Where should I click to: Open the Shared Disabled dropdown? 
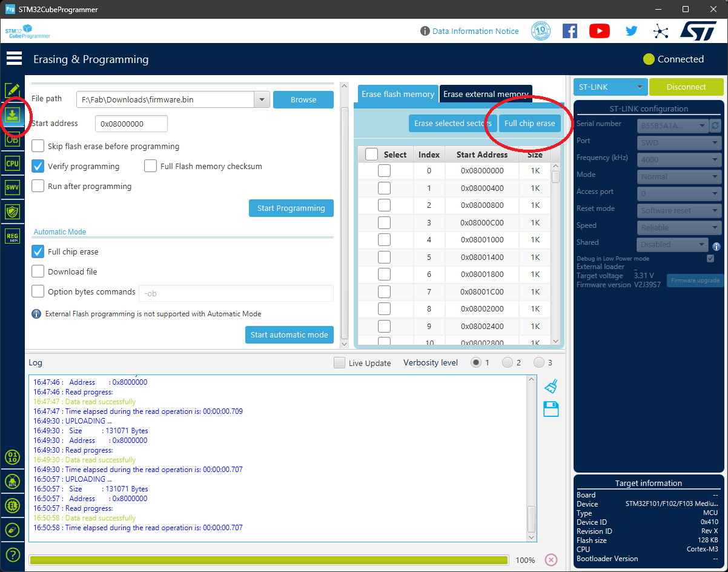tap(672, 244)
